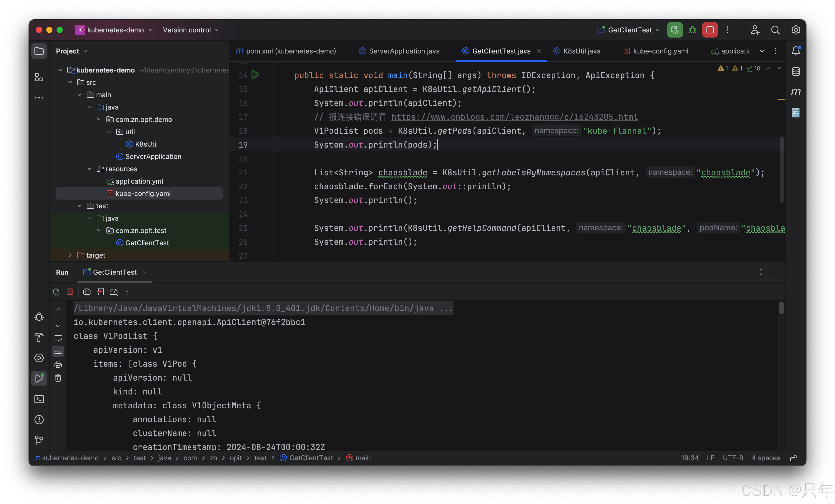Click the UTF-8 encoding in the status bar
This screenshot has height=504, width=835.
(733, 458)
